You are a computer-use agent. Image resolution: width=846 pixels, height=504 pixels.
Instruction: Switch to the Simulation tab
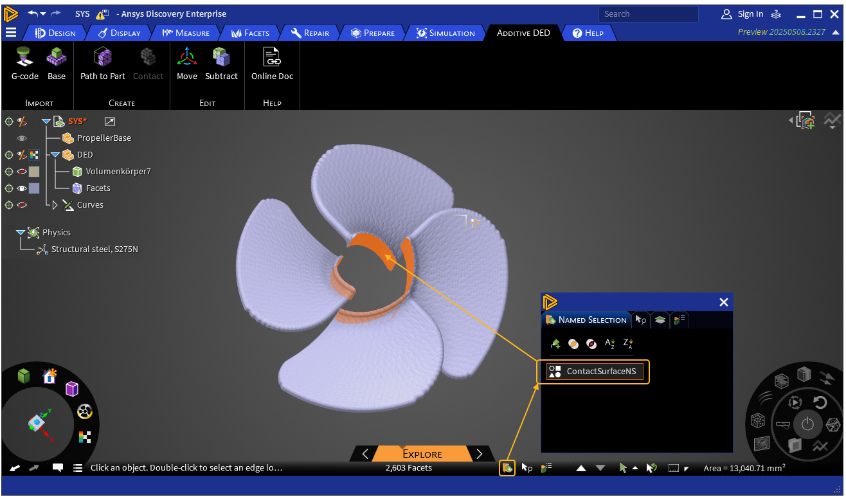(445, 33)
